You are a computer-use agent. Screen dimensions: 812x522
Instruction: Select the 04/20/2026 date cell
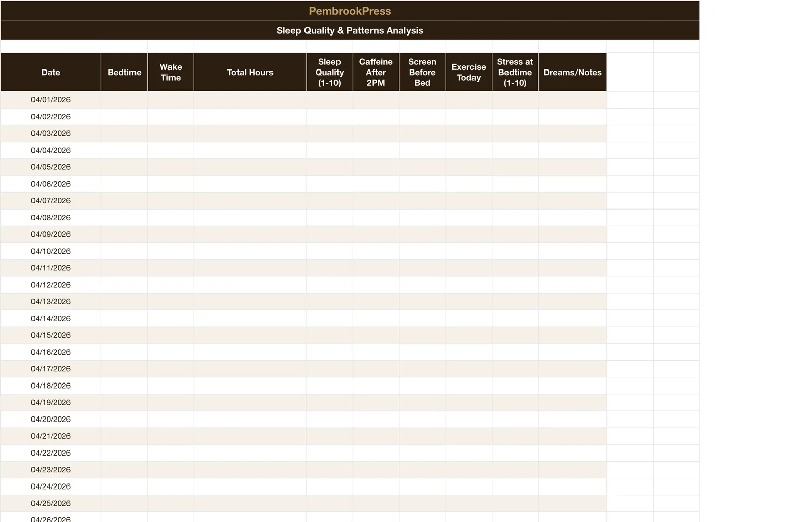[x=51, y=419]
